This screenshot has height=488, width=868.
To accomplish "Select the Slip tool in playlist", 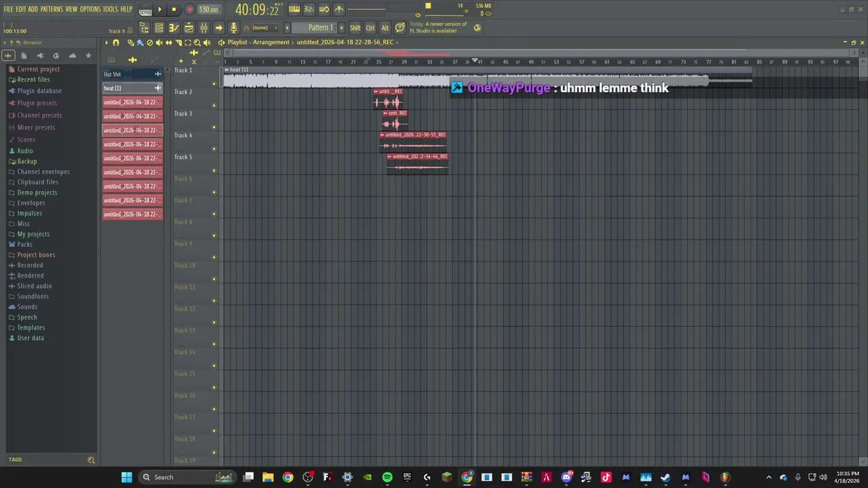I will (x=169, y=43).
